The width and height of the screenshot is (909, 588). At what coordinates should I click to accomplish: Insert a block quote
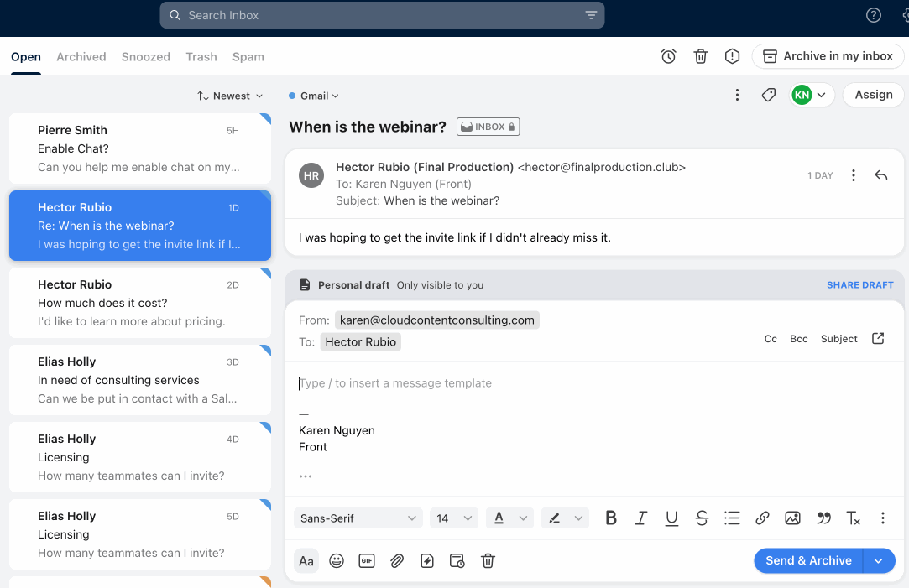click(x=823, y=518)
